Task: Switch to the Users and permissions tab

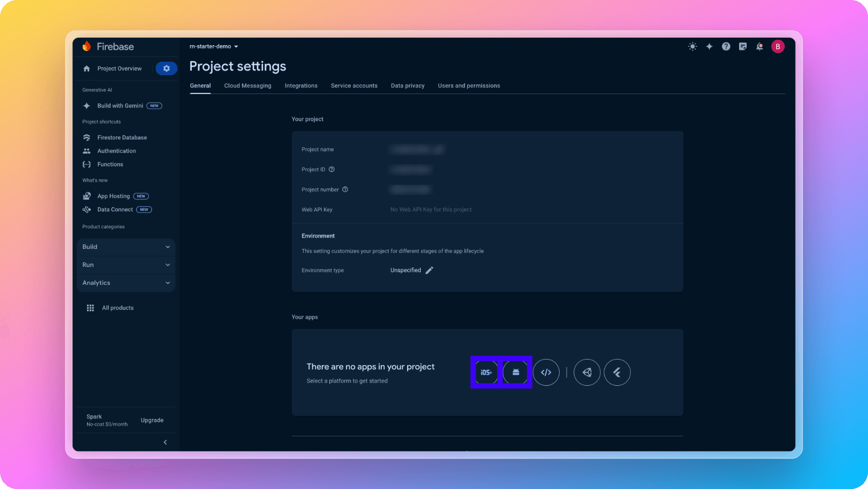Action: [x=469, y=86]
